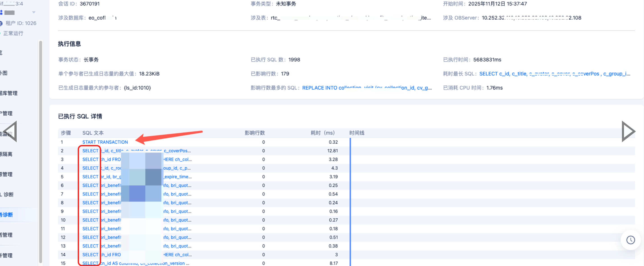Image resolution: width=644 pixels, height=266 pixels.
Task: Select the highlighted 务诊断 sidebar item
Action: [7, 215]
